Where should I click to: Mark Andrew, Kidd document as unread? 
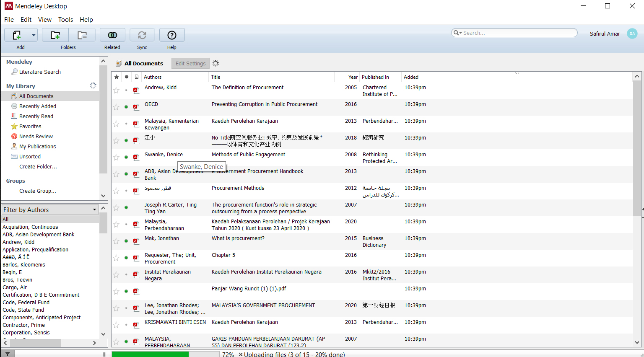pos(126,90)
